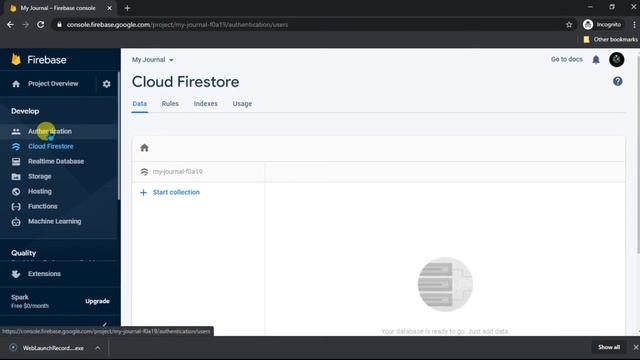
Task: Switch to the Usage tab
Action: (242, 104)
